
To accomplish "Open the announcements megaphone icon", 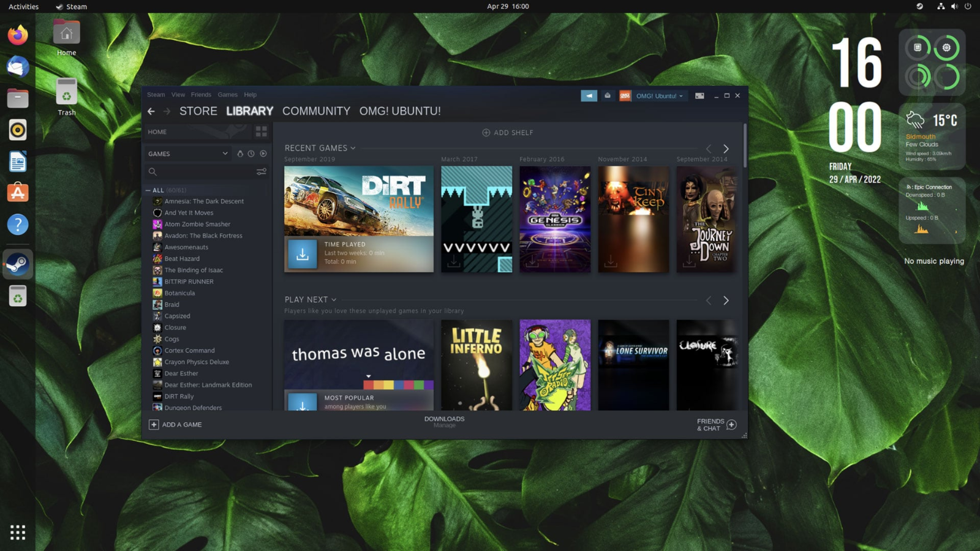I will (589, 96).
